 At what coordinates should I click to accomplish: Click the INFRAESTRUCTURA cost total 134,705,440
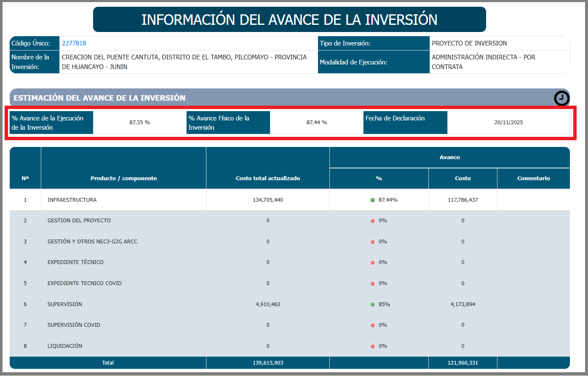(268, 200)
